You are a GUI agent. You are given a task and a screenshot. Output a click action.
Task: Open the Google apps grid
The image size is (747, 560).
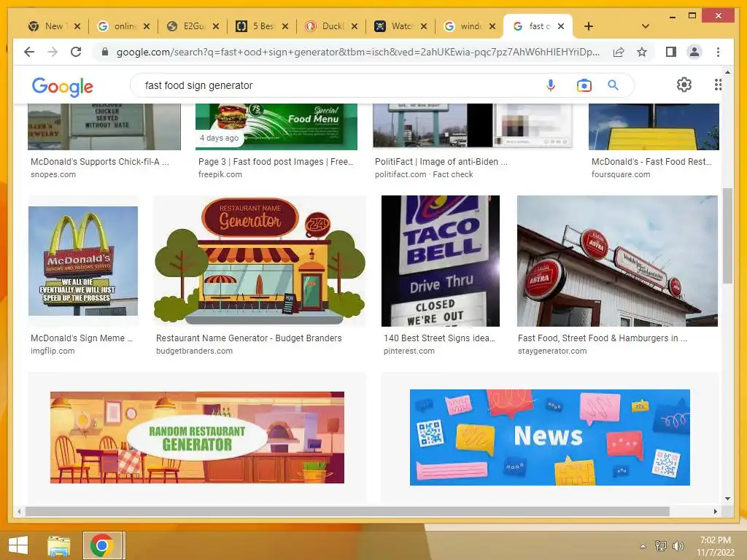pos(718,85)
